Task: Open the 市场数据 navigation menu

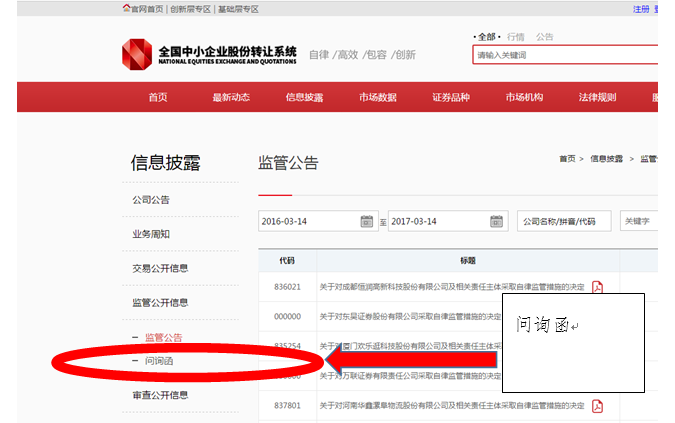Action: click(378, 97)
